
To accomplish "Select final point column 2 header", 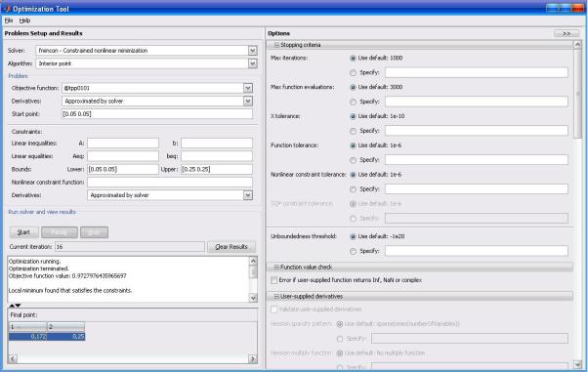I will [x=66, y=327].
